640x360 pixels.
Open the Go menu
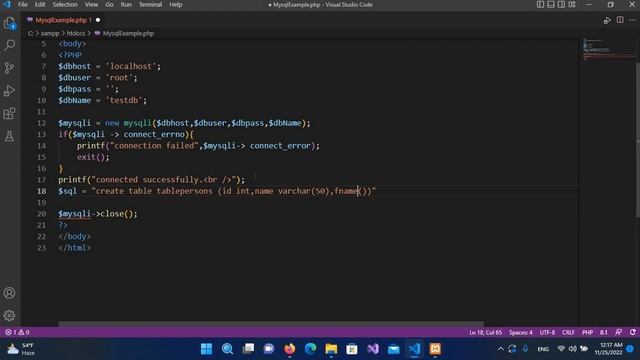tap(109, 4)
